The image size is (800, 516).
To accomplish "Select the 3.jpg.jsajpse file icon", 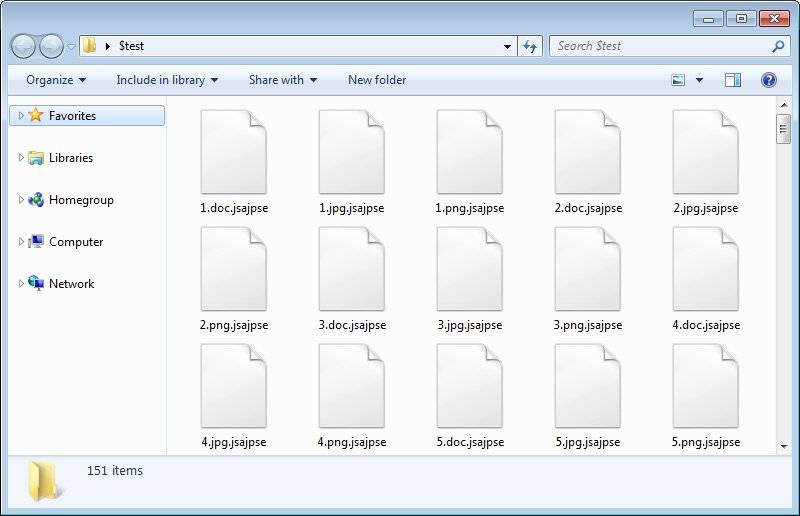I will click(x=469, y=269).
